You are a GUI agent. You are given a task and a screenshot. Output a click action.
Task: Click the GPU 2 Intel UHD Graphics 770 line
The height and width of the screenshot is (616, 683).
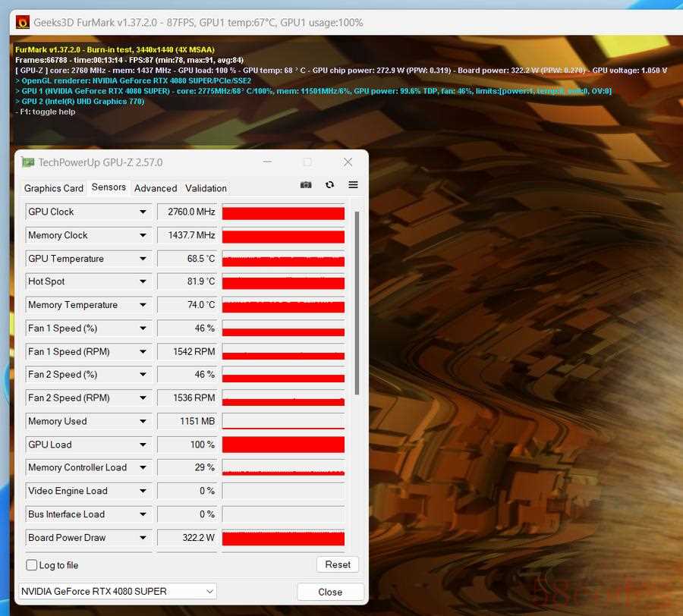click(80, 102)
